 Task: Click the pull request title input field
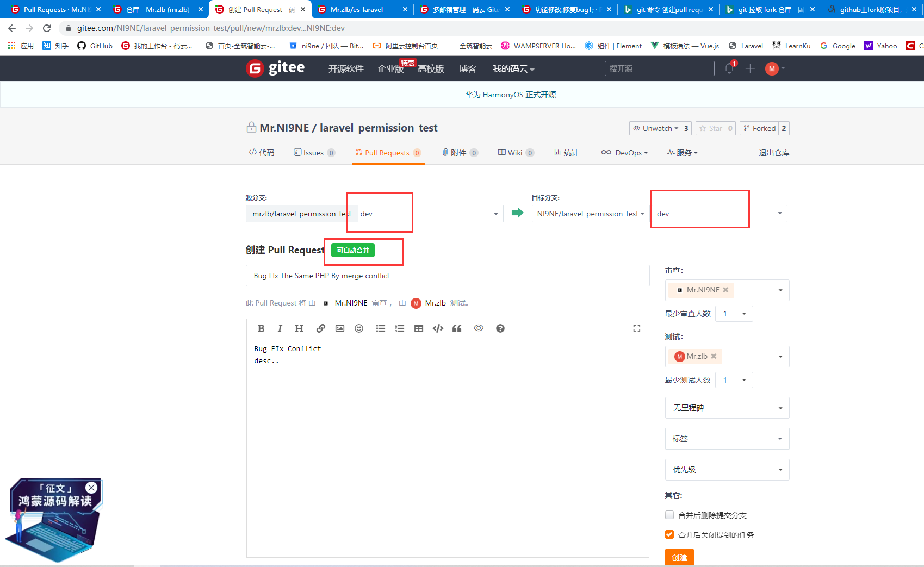pyautogui.click(x=448, y=276)
